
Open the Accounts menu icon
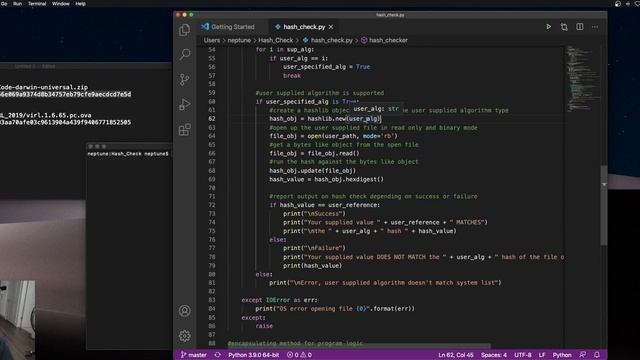point(184,311)
